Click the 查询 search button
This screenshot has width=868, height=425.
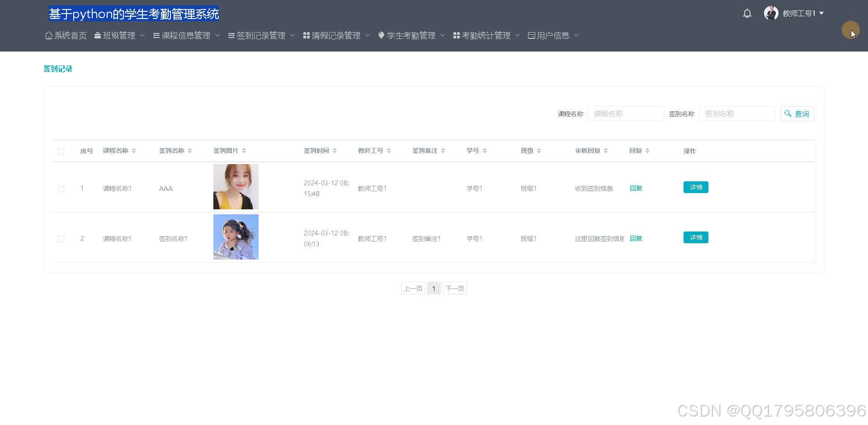click(x=797, y=114)
